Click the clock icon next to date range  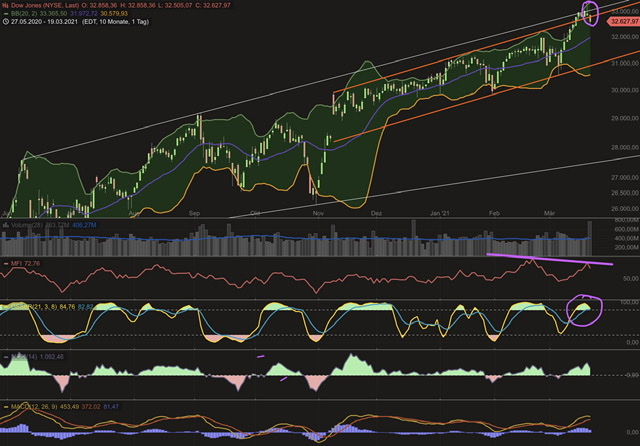tap(6, 22)
